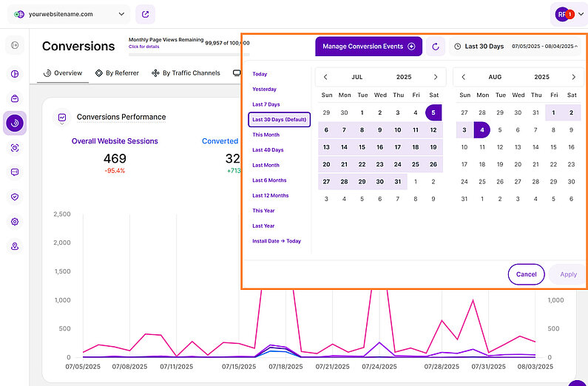Open the user profile avatar menu

[x=567, y=14]
